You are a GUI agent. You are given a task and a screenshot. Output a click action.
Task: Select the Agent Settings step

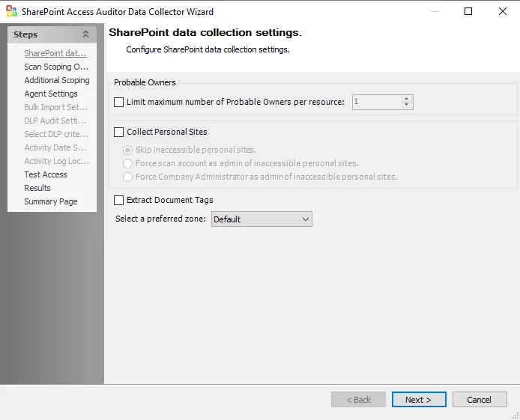[x=51, y=94]
